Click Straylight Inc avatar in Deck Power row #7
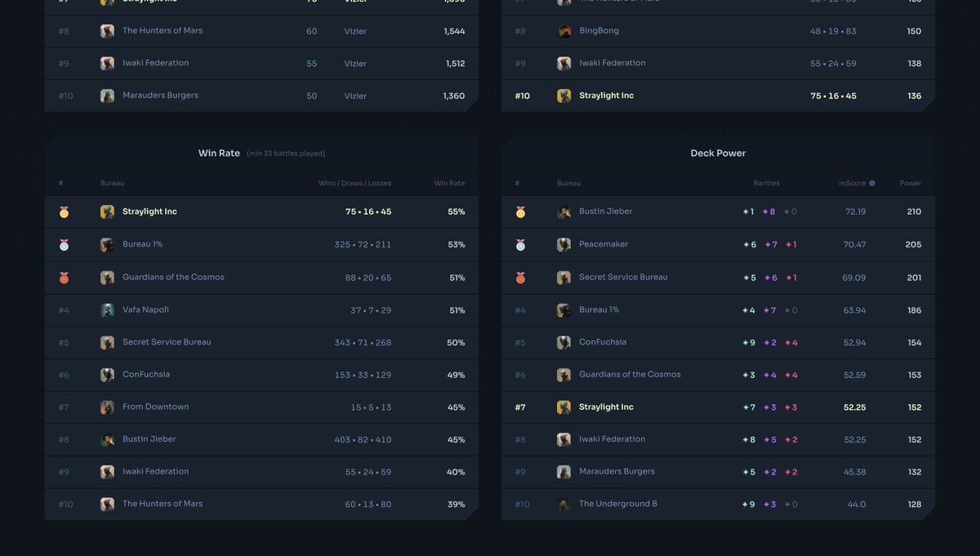 (563, 407)
